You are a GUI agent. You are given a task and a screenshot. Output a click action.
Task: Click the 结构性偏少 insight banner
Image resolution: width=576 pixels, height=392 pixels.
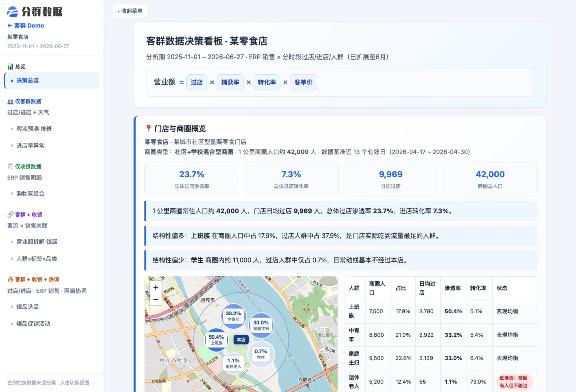(341, 260)
